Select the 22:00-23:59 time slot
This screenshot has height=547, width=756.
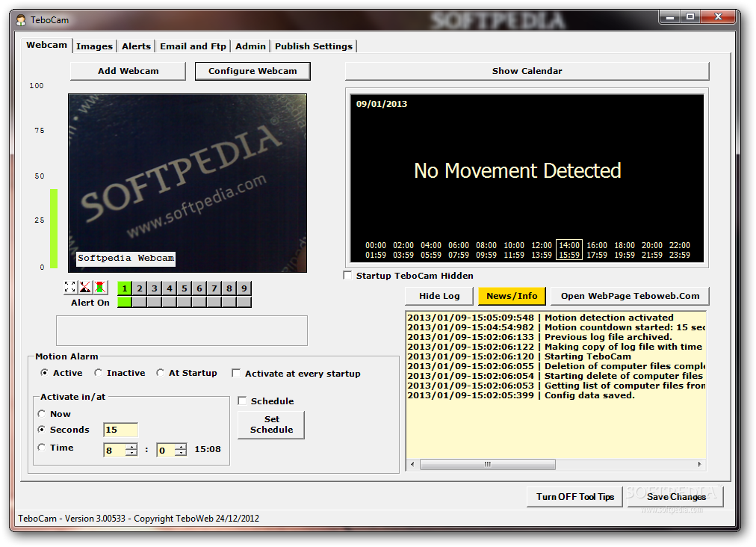[679, 250]
